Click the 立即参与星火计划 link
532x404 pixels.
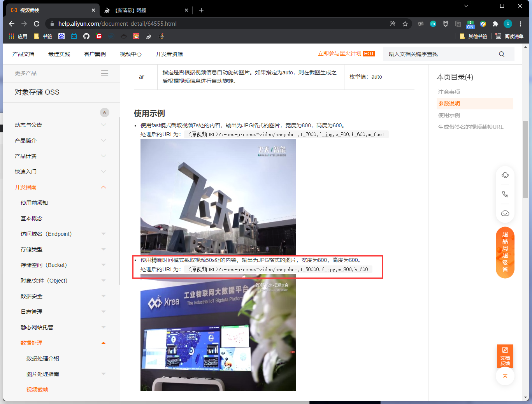(339, 54)
